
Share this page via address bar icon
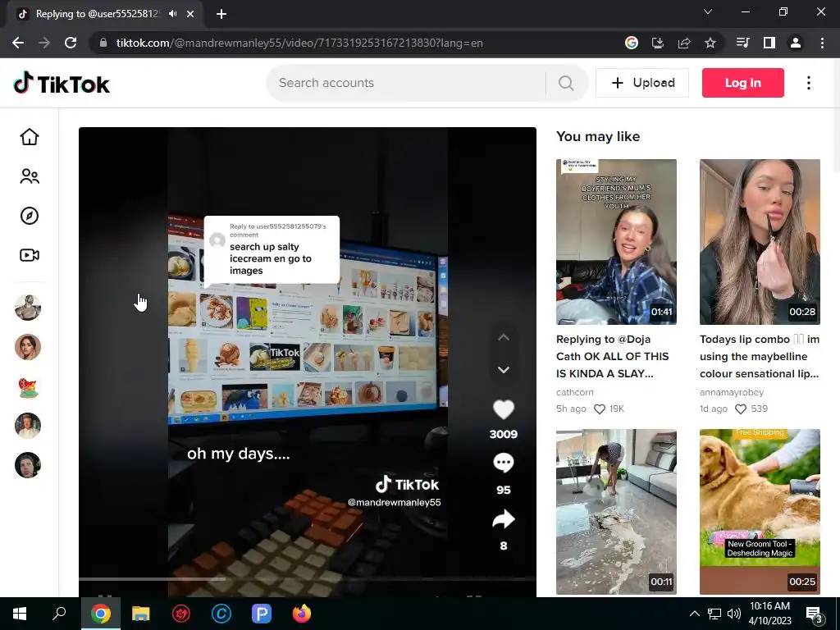684,43
